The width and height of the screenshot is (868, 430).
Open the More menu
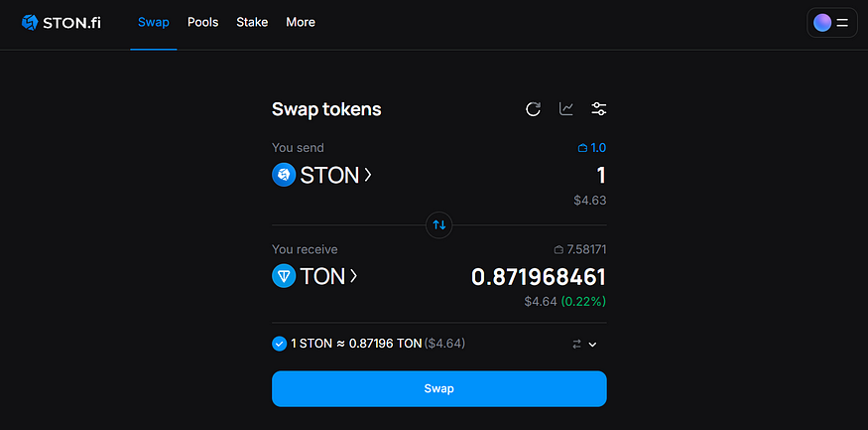click(x=301, y=22)
